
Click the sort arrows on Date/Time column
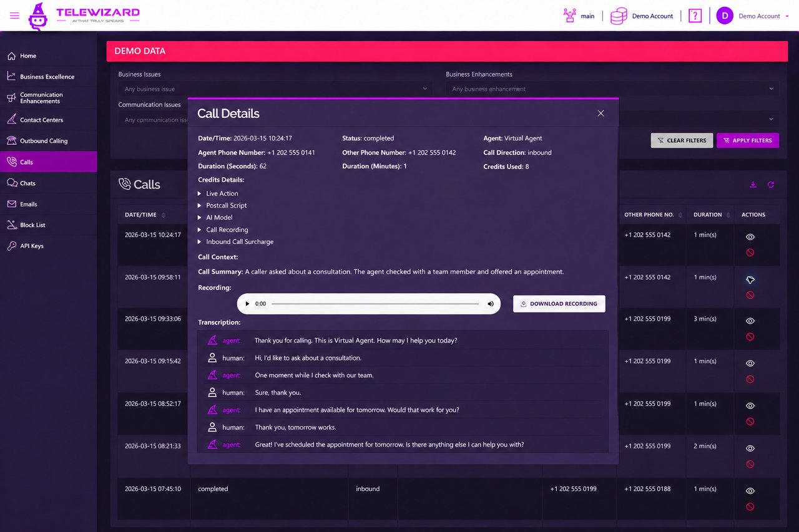point(164,215)
